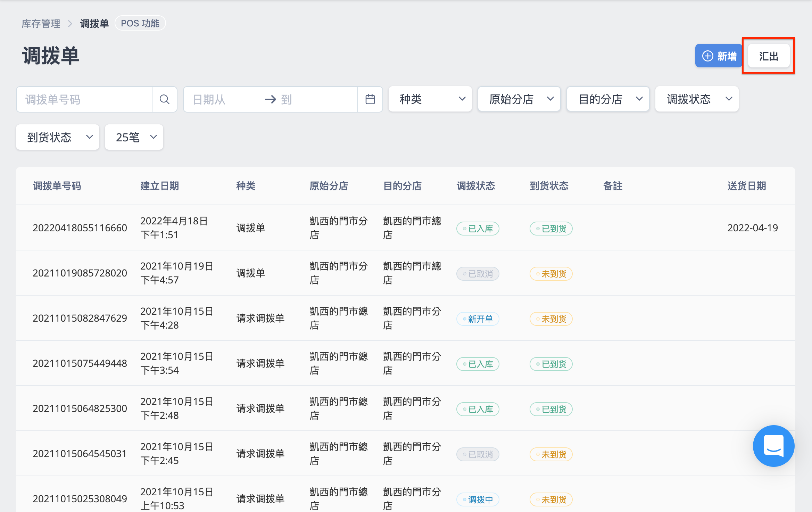
Task: Click the search magnifier icon
Action: pos(165,100)
